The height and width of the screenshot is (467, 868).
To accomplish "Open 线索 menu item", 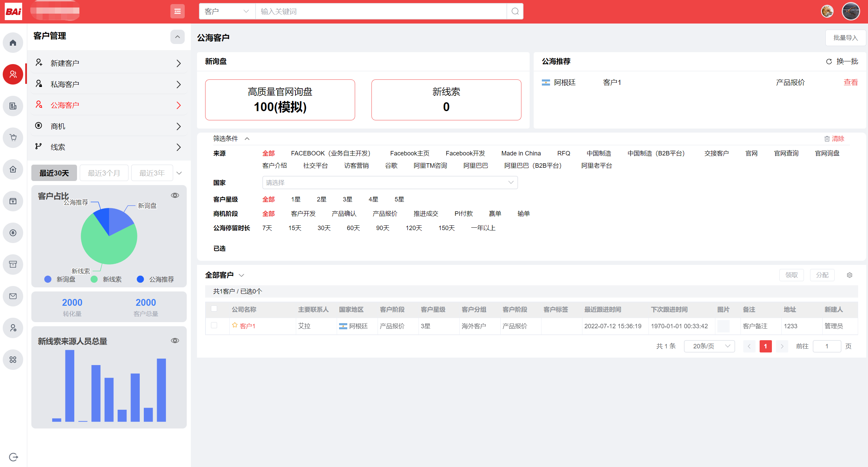I will tap(109, 147).
